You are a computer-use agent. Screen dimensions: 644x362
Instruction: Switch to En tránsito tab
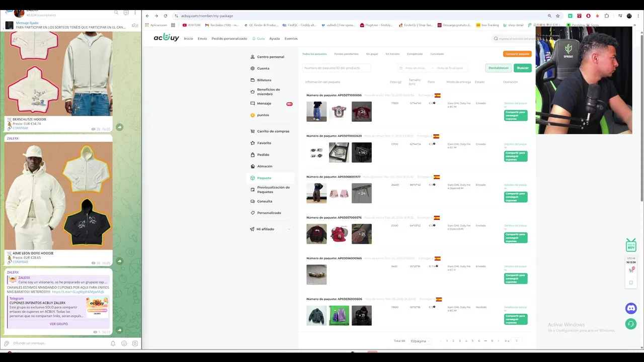point(392,54)
